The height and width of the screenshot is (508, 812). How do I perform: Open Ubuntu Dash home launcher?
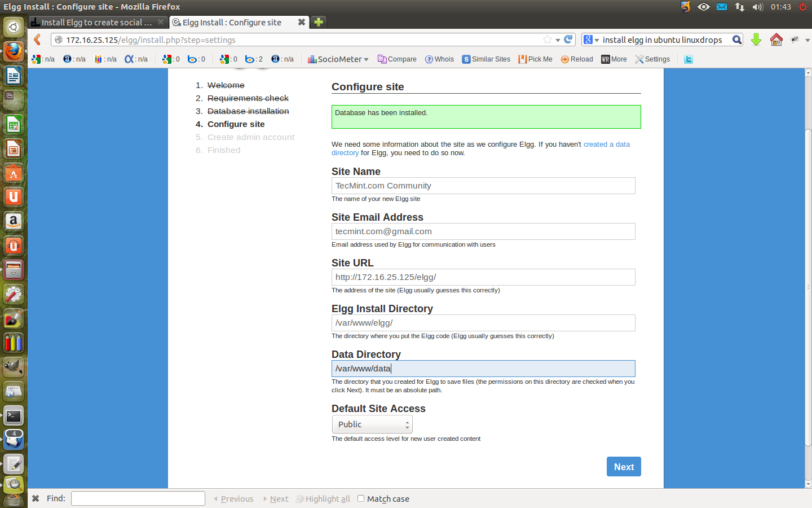tap(14, 27)
